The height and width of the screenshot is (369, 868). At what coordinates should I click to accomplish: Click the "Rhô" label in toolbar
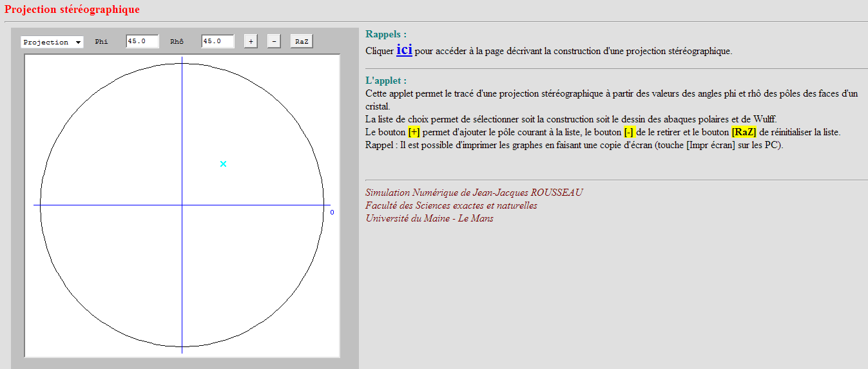click(x=177, y=42)
